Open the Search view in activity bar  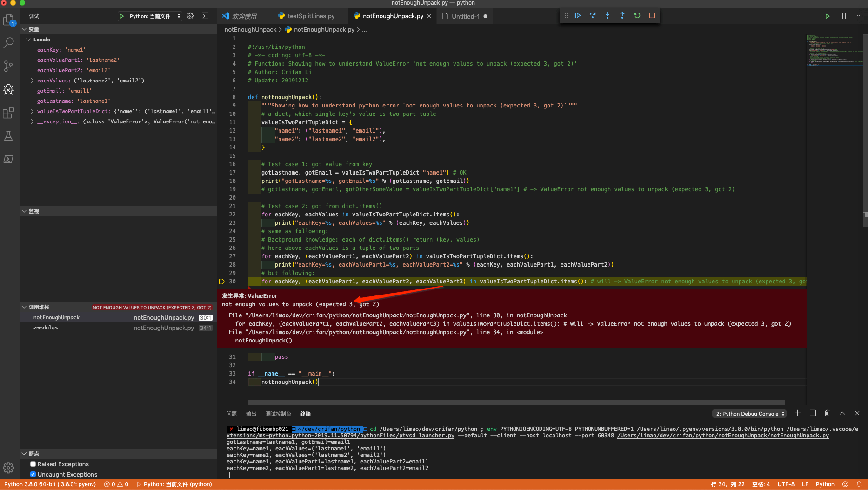pyautogui.click(x=8, y=43)
